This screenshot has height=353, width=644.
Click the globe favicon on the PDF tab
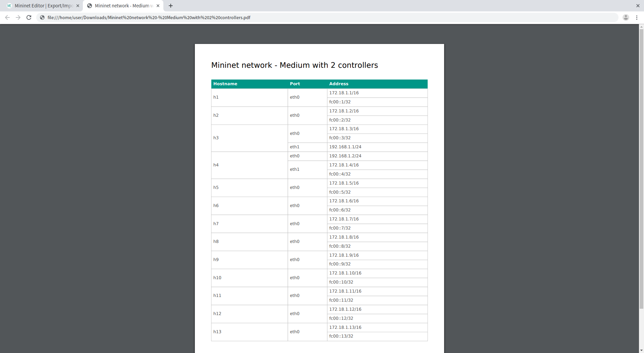pyautogui.click(x=89, y=6)
